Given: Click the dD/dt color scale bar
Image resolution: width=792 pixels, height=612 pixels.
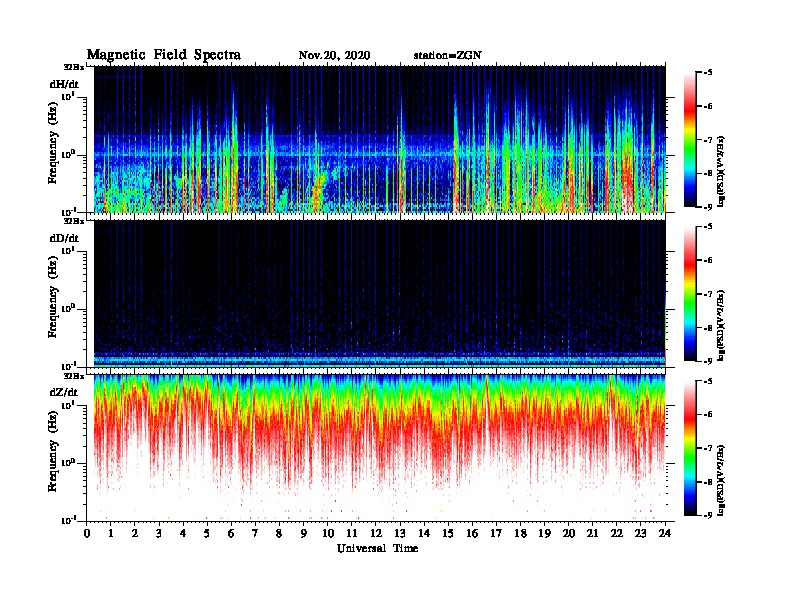Looking at the screenshot, I should (690, 293).
